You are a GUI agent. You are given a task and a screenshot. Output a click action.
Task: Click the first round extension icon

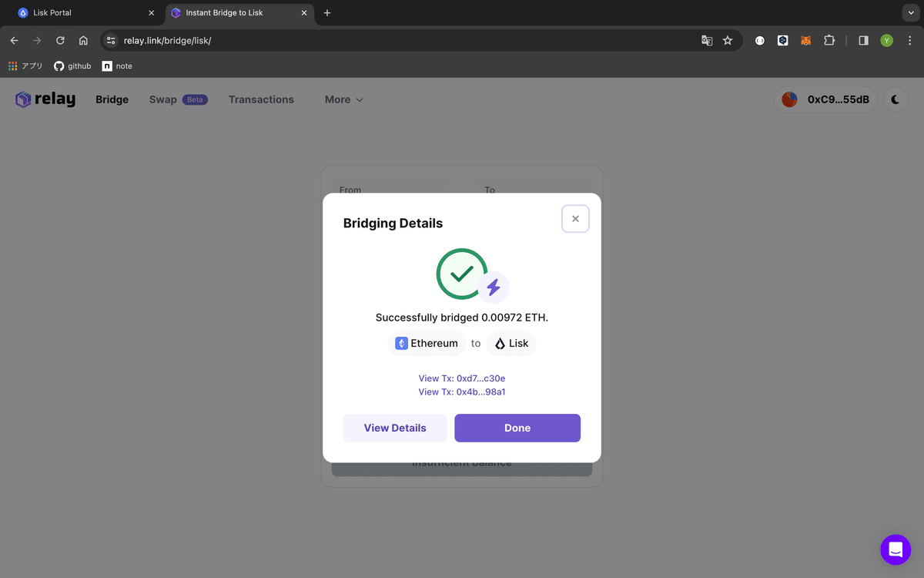point(760,40)
